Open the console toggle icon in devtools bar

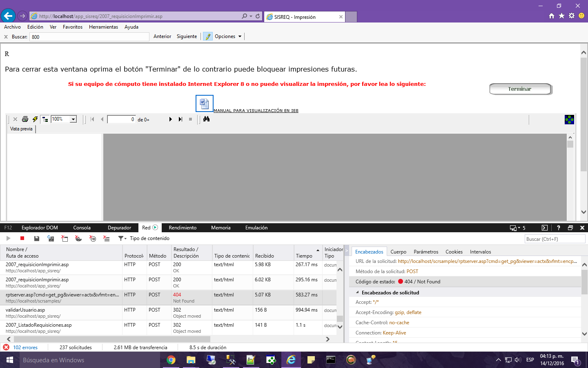coord(544,228)
